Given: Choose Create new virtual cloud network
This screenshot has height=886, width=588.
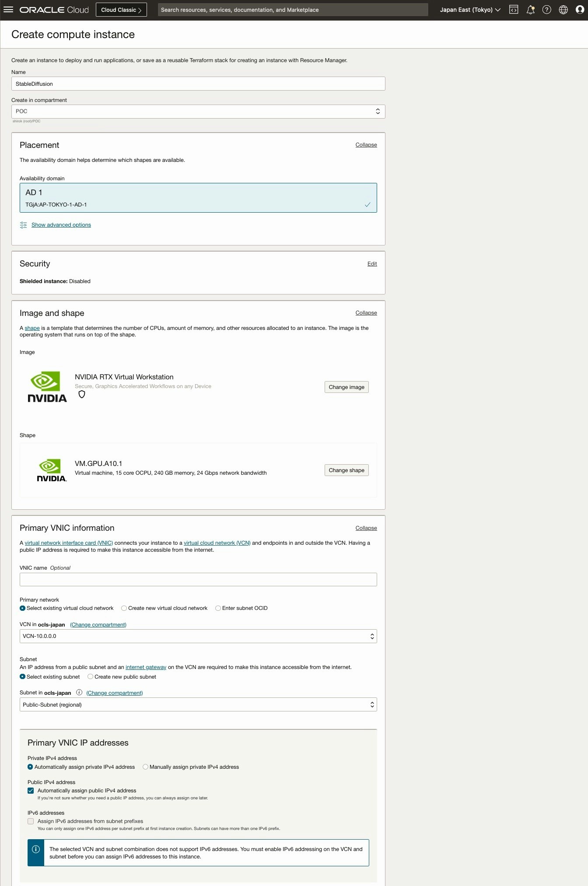Looking at the screenshot, I should coord(124,608).
